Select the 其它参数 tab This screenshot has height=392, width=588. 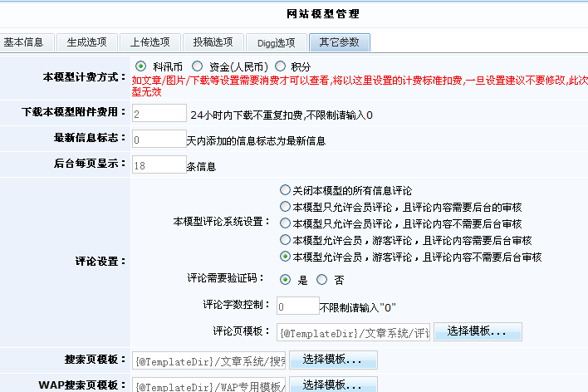[x=339, y=42]
